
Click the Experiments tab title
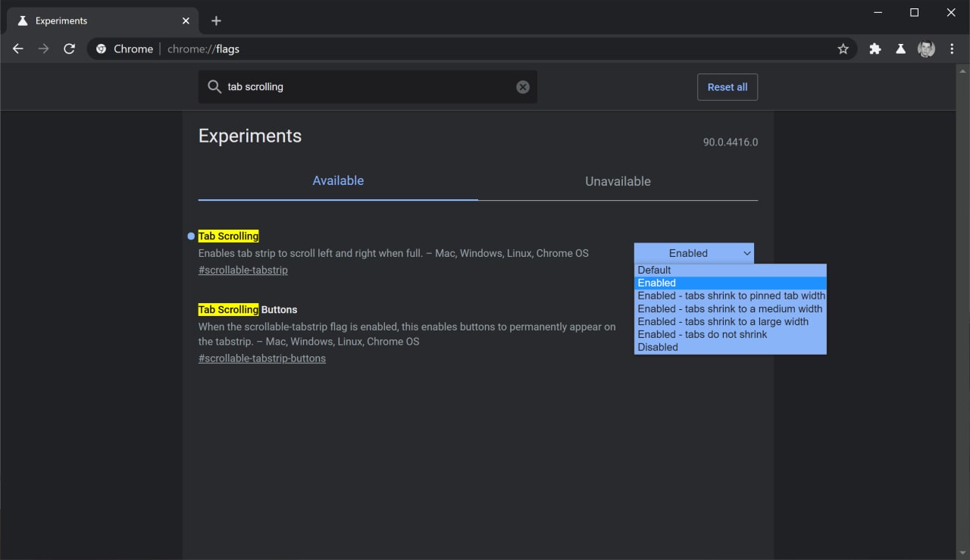(x=61, y=20)
